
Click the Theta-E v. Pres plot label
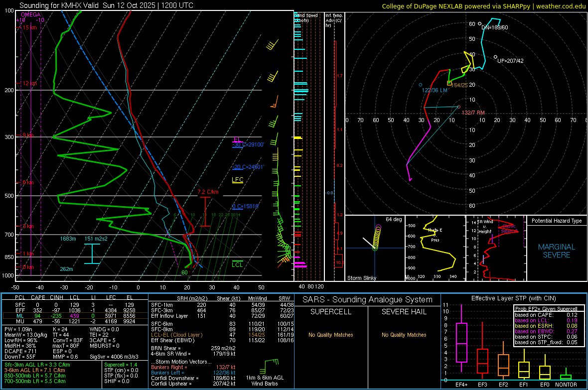click(435, 235)
